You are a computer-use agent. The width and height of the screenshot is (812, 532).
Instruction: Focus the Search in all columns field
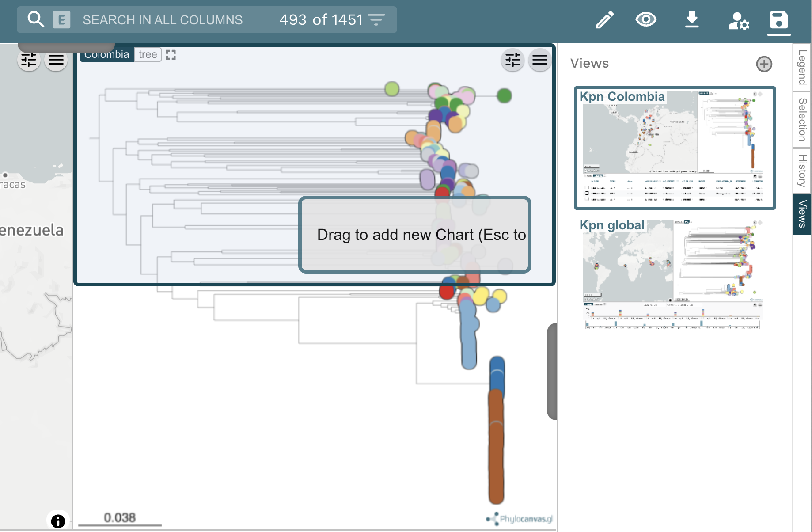(163, 20)
